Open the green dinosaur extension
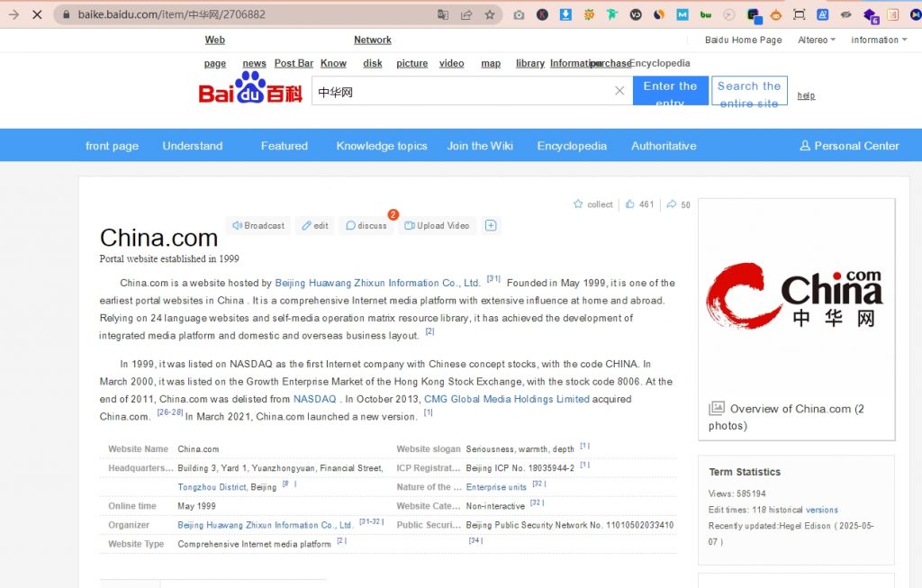The width and height of the screenshot is (922, 588). 612,14
